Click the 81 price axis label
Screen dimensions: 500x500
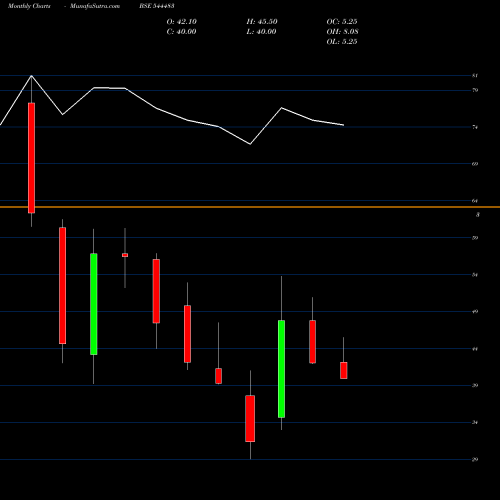(x=475, y=76)
